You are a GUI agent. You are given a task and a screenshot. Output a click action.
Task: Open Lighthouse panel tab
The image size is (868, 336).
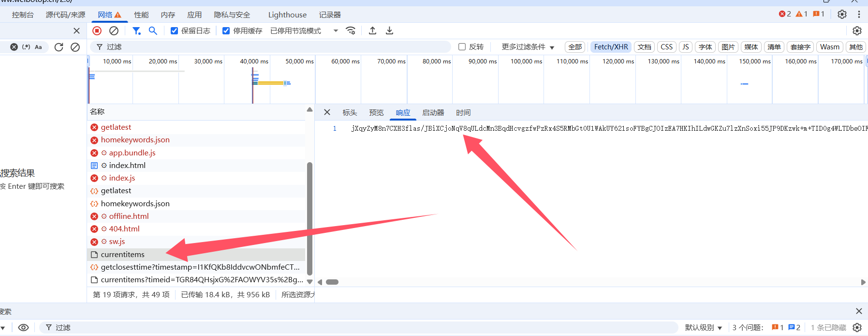click(x=287, y=15)
